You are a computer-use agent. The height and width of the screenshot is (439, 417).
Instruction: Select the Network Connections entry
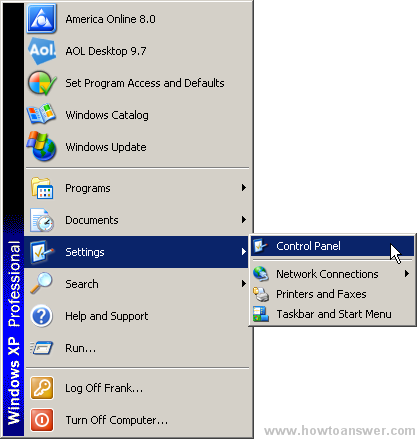coord(332,274)
